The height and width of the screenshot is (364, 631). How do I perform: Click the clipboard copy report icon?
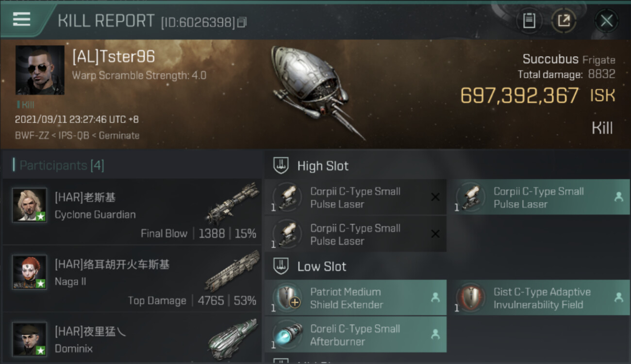(529, 21)
